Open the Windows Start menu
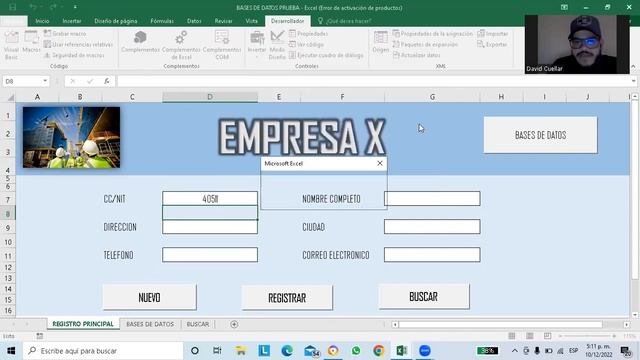Viewport: 640px width, 360px height. (11, 351)
